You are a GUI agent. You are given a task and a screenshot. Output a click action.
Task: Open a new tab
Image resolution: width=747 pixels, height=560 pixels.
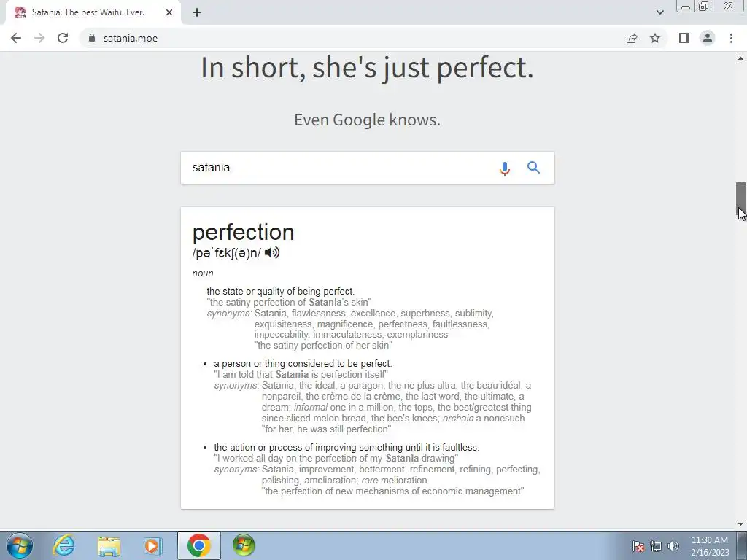pos(197,12)
